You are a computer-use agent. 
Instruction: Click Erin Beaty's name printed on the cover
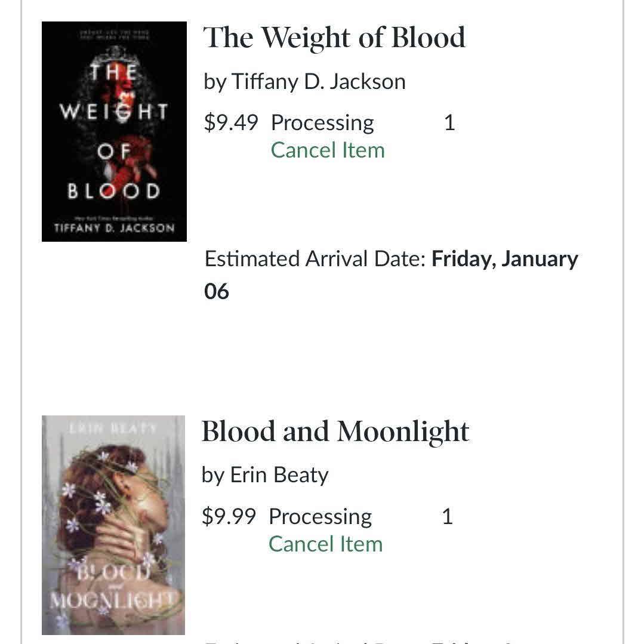point(113,428)
